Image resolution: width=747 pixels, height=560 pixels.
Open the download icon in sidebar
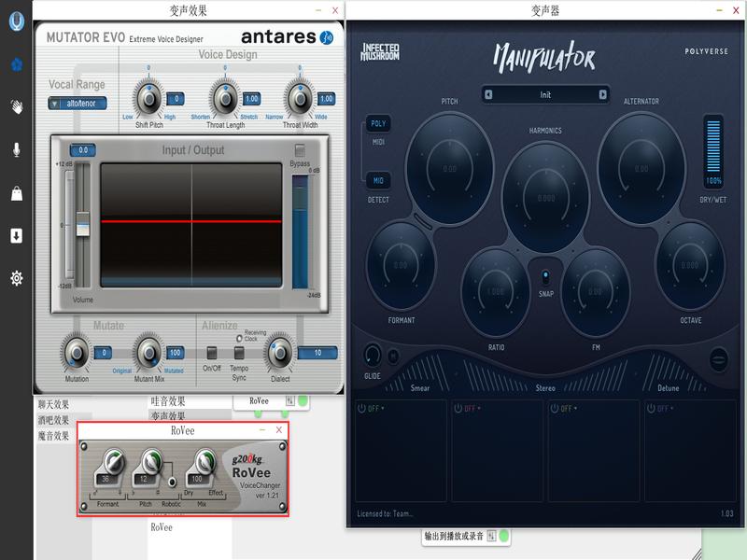coord(17,235)
